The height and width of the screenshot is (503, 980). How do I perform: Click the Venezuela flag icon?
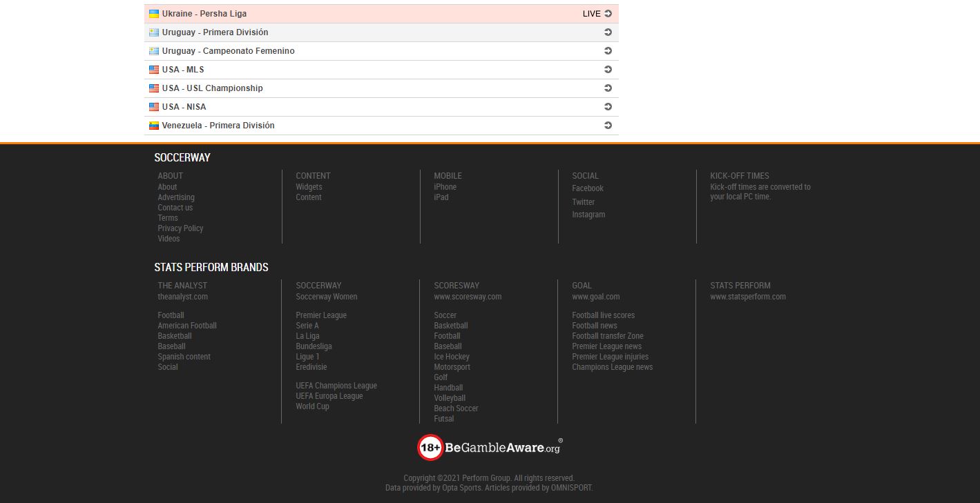[154, 126]
